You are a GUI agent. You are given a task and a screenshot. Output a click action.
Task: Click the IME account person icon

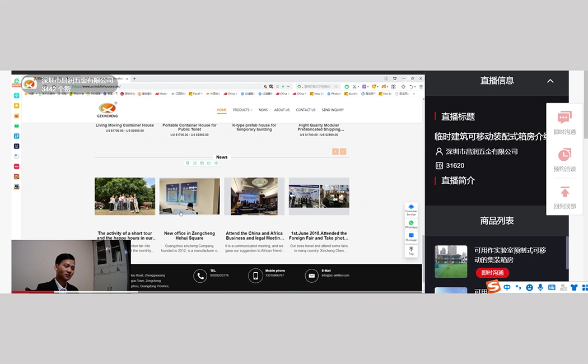click(x=563, y=287)
